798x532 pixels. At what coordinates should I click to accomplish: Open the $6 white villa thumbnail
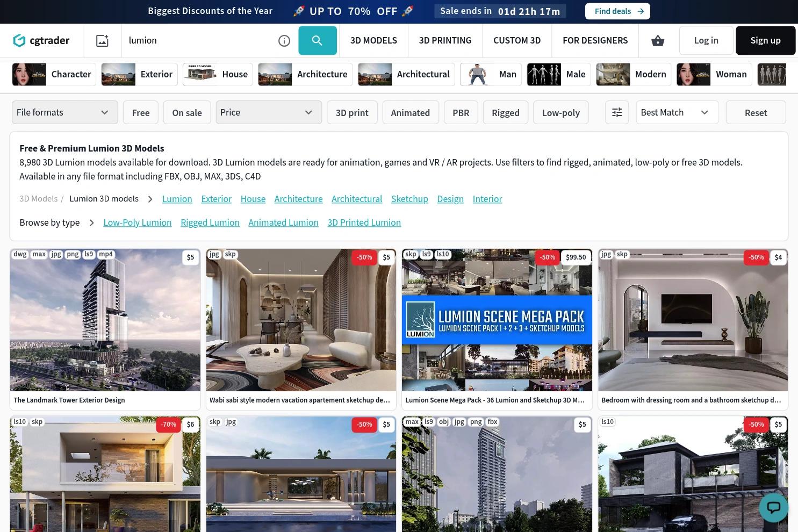pyautogui.click(x=105, y=474)
